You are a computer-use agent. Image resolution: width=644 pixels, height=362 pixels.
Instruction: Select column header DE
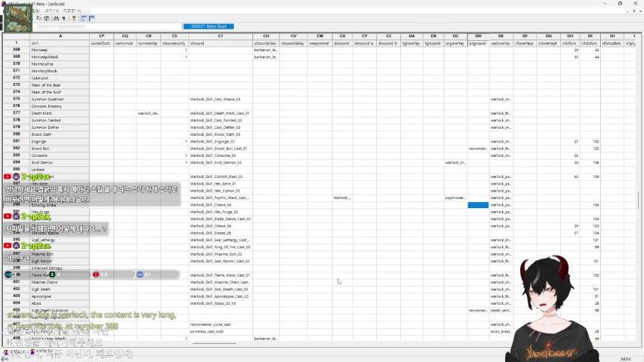click(501, 36)
